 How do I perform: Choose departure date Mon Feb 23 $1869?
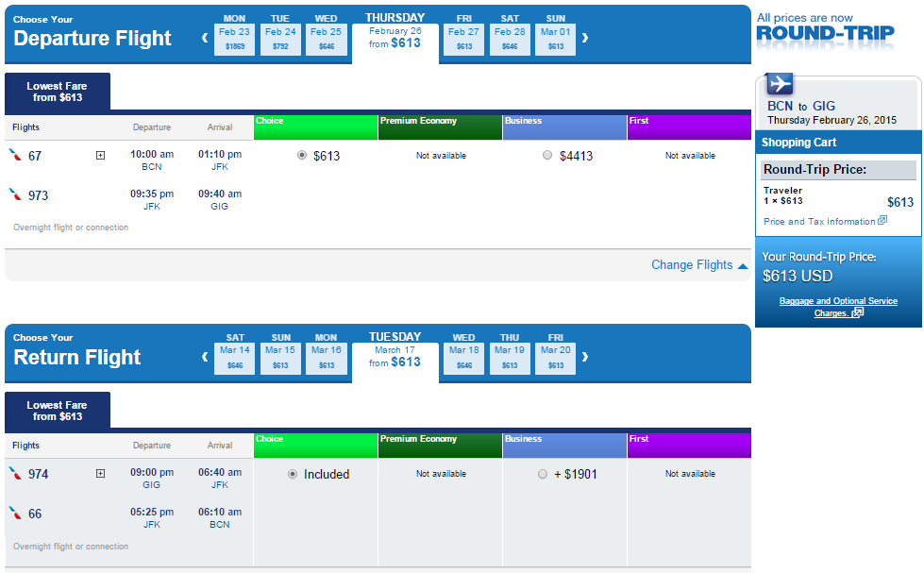click(234, 40)
